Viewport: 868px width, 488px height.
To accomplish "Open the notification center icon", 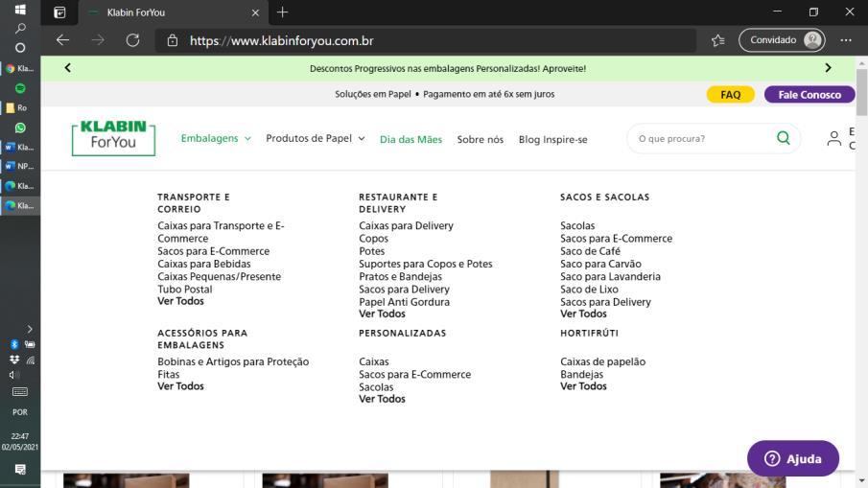I will [x=20, y=470].
